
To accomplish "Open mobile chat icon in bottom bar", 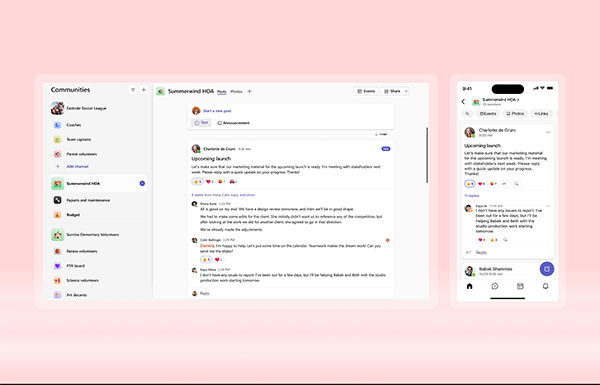I will pos(495,286).
